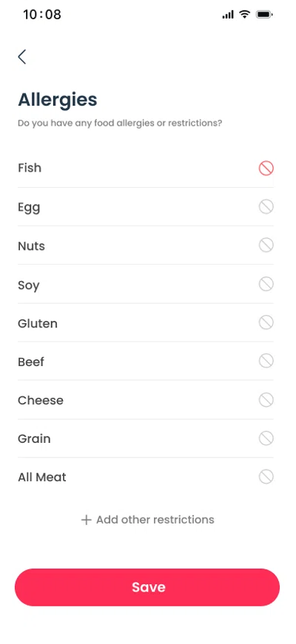This screenshot has width=296, height=644.
Task: Tap the Beef restriction icon
Action: (x=266, y=362)
